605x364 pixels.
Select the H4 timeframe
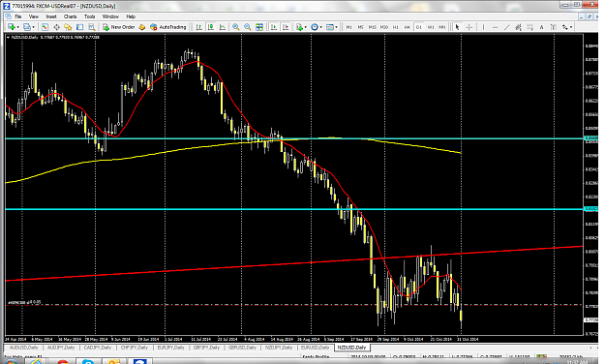point(408,27)
